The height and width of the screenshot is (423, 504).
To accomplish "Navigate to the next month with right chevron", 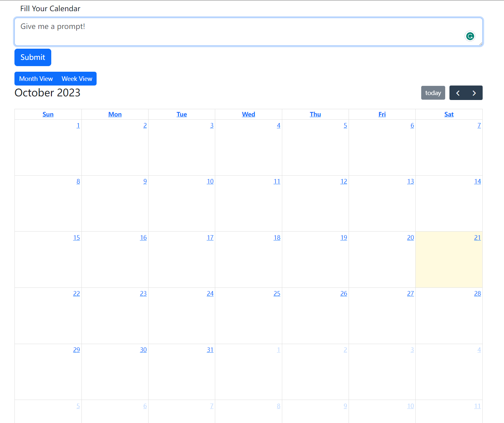I will pos(474,93).
